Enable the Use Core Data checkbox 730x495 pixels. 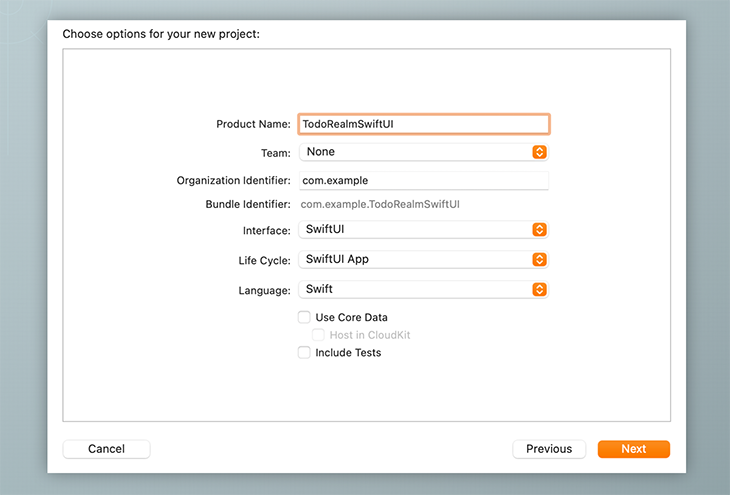pos(304,317)
